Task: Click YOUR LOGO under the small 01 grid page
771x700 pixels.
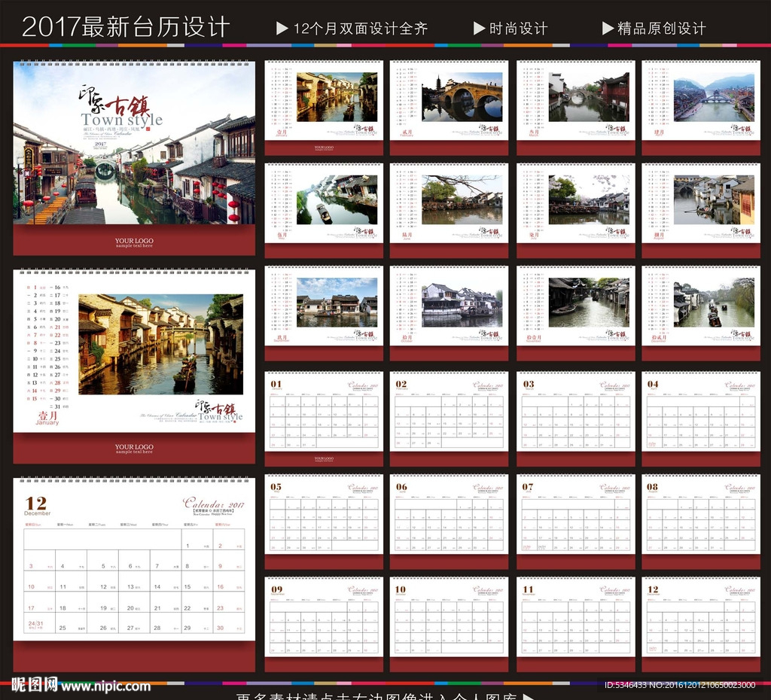Action: [324, 458]
